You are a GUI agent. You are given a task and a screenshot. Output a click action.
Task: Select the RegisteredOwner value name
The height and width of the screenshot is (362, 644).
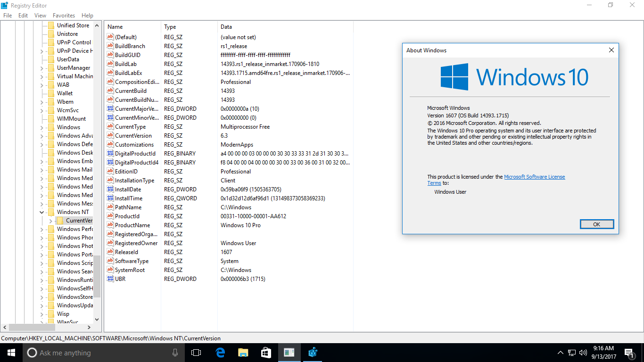click(136, 243)
